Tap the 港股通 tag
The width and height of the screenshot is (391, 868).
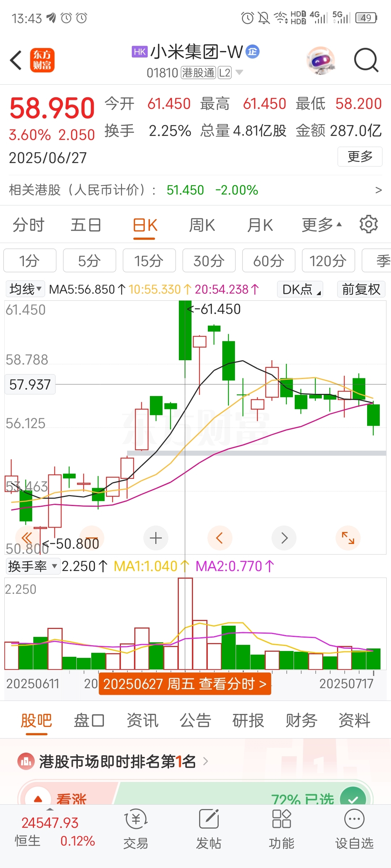198,73
